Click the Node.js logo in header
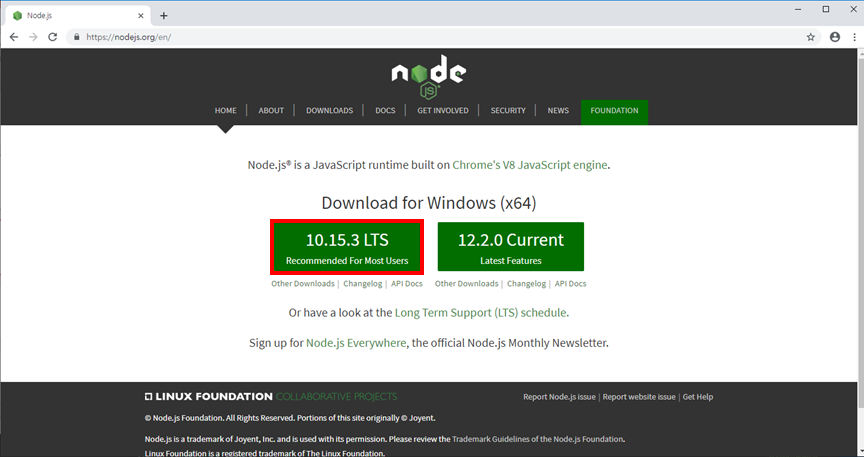Screen dimensions: 864x457 point(429,77)
